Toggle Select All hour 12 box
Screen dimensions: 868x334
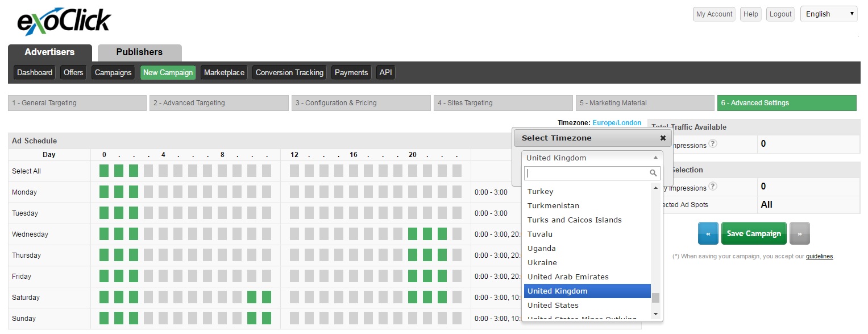click(x=294, y=171)
